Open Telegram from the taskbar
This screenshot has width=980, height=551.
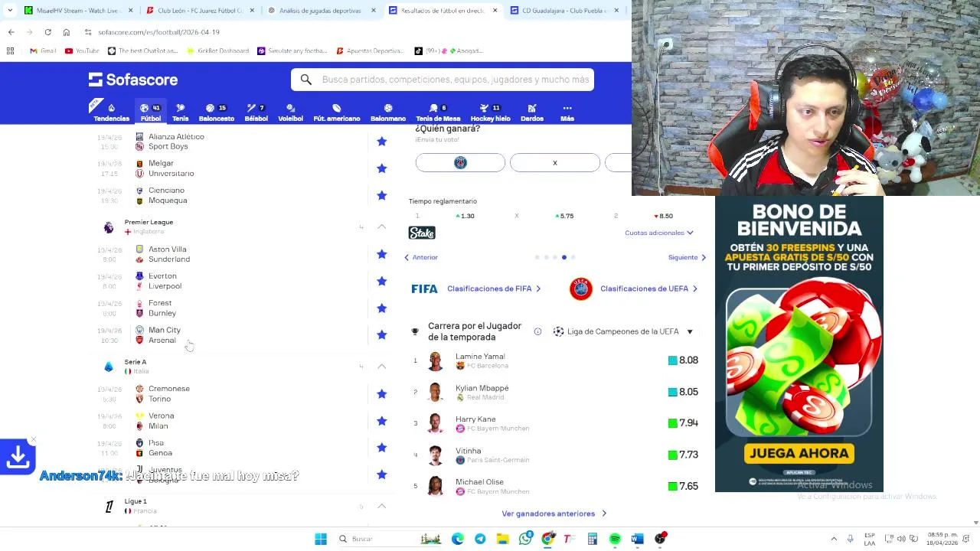coord(480,539)
